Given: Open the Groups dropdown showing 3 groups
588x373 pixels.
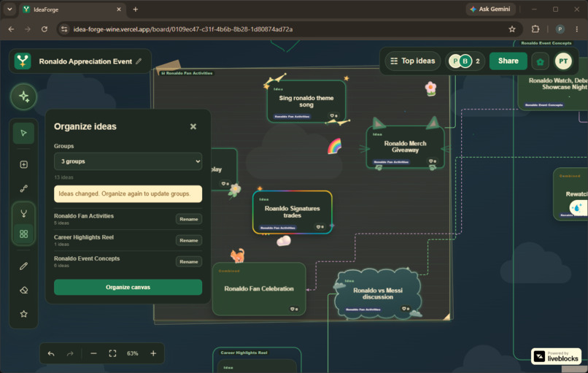Looking at the screenshot, I should click(128, 161).
